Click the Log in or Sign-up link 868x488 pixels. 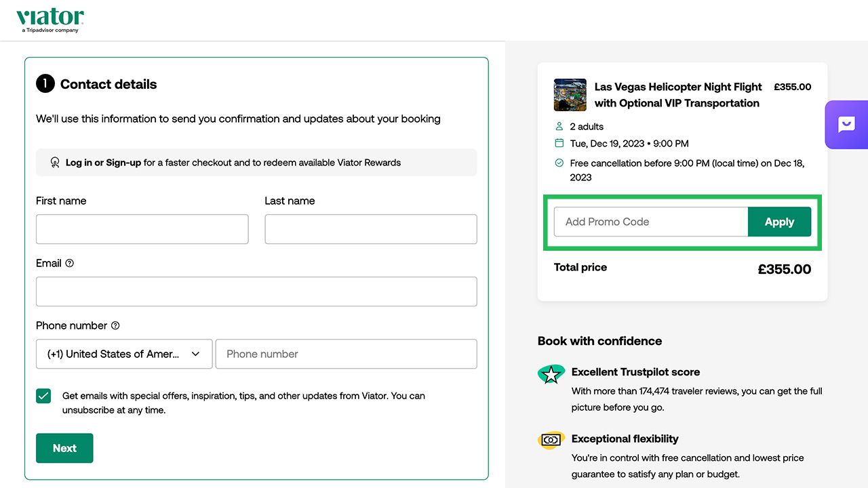pyautogui.click(x=103, y=163)
